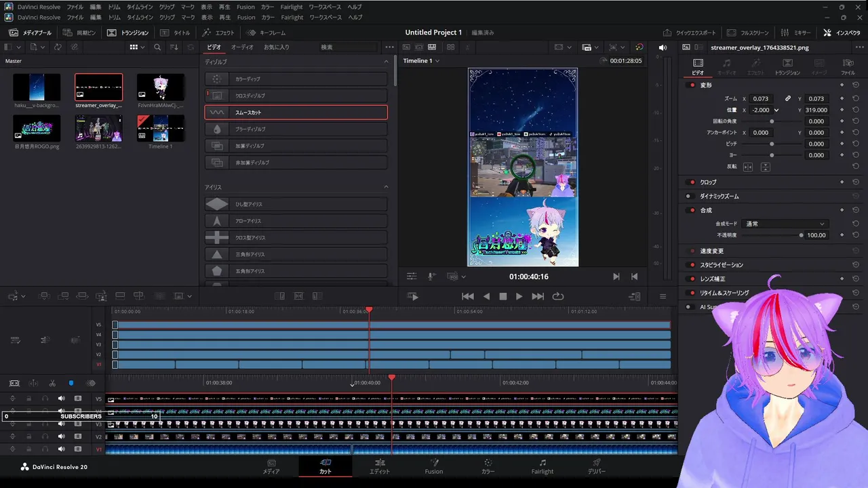868x488 pixels.
Task: Open the デリバー page tab
Action: tap(597, 467)
